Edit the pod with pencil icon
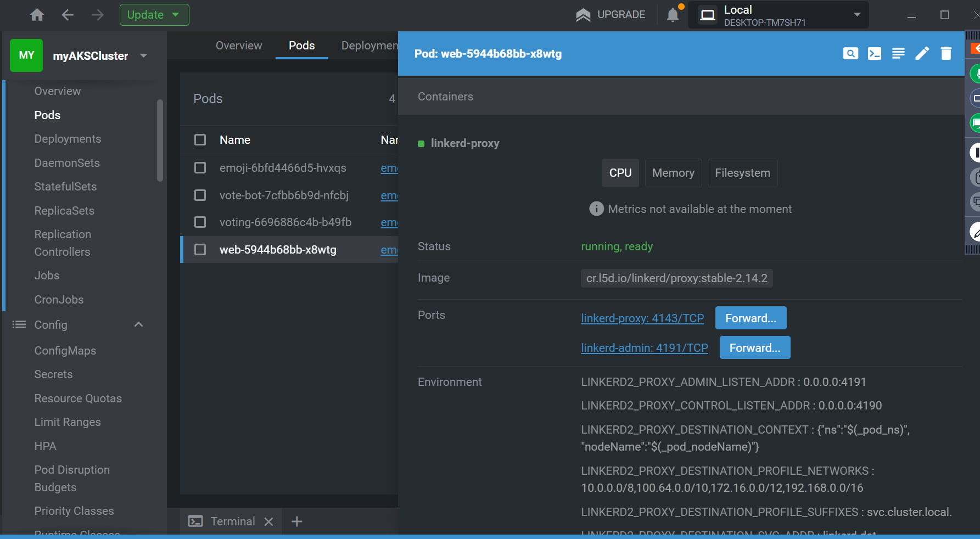 (x=922, y=53)
